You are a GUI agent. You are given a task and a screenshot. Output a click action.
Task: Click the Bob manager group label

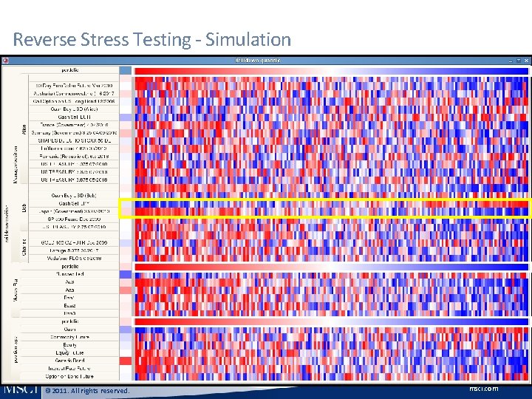[24, 208]
